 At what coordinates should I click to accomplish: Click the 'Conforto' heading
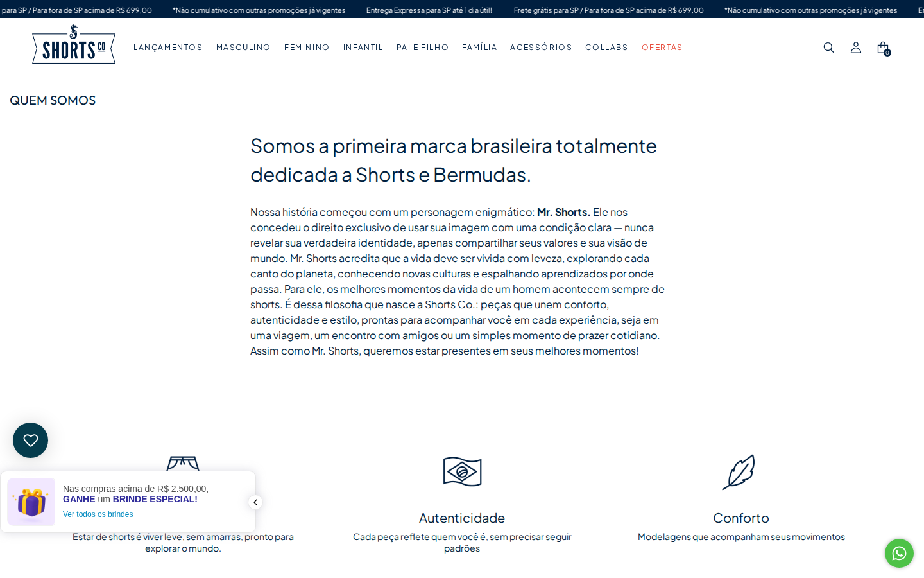[741, 518]
